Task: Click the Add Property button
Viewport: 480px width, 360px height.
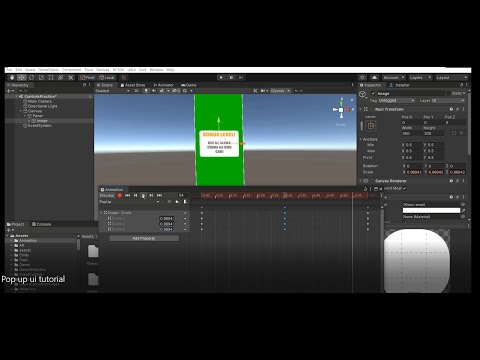Action: [144, 238]
